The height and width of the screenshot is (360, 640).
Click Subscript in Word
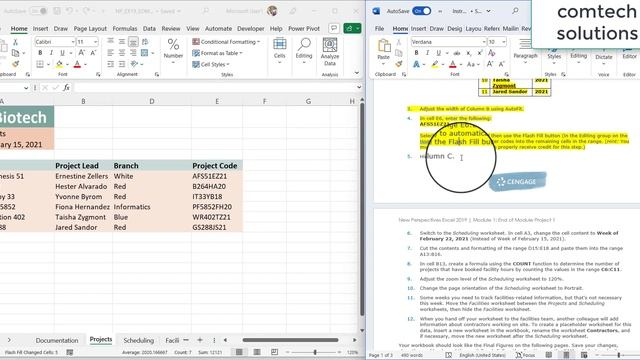(469, 53)
